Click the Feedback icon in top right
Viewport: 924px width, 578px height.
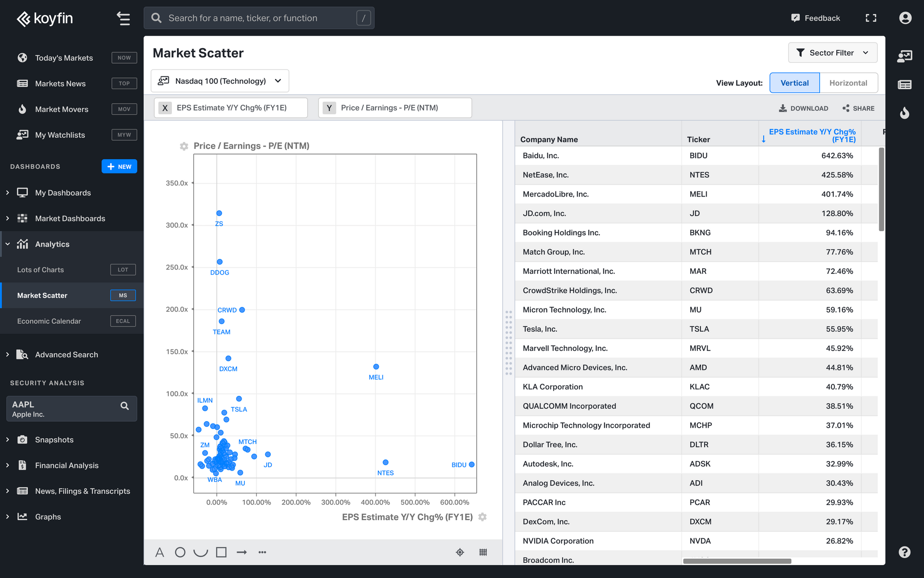coord(796,18)
